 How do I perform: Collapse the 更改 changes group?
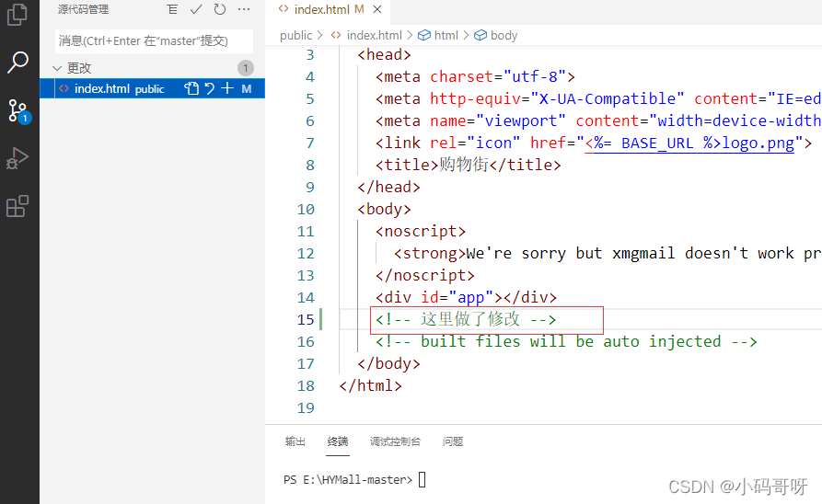57,68
